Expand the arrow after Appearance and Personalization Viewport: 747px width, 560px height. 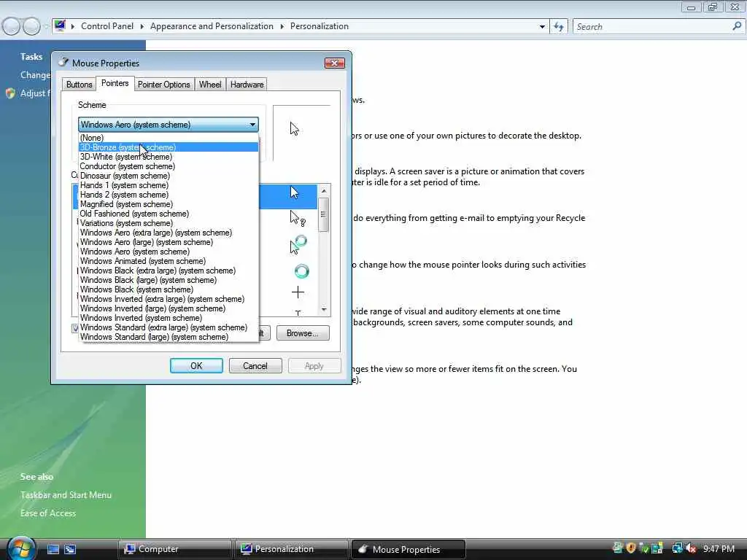coord(282,27)
